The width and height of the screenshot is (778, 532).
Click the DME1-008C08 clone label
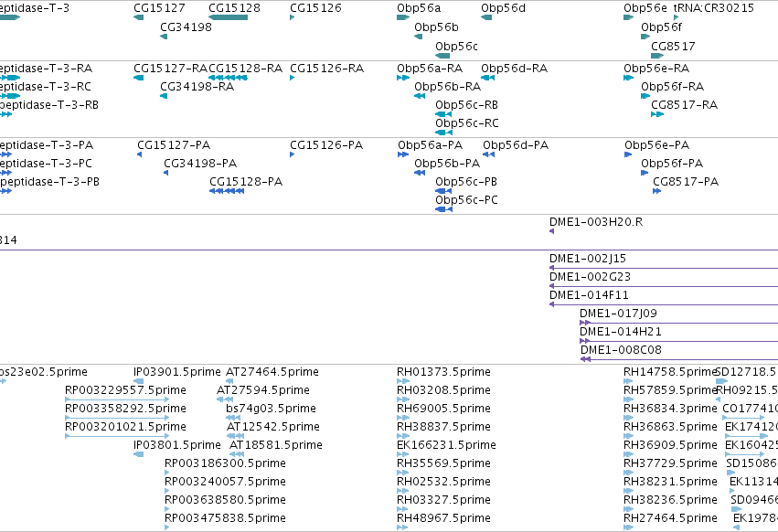point(621,350)
